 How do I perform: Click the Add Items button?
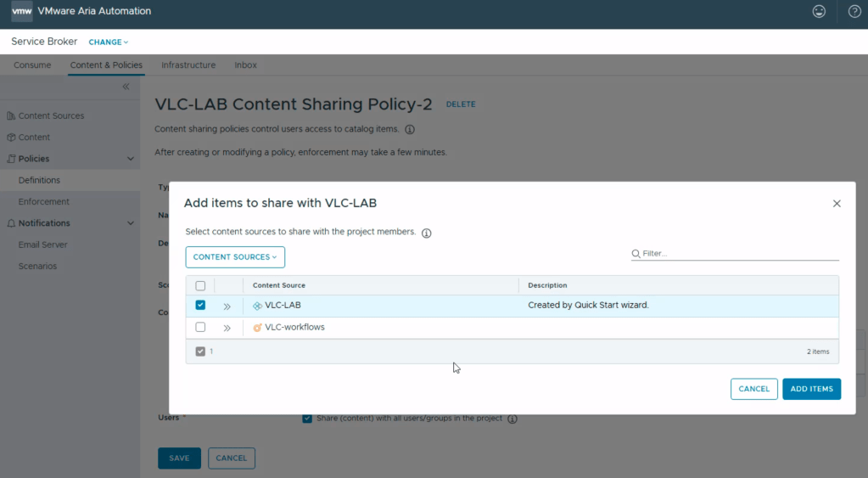(x=811, y=389)
